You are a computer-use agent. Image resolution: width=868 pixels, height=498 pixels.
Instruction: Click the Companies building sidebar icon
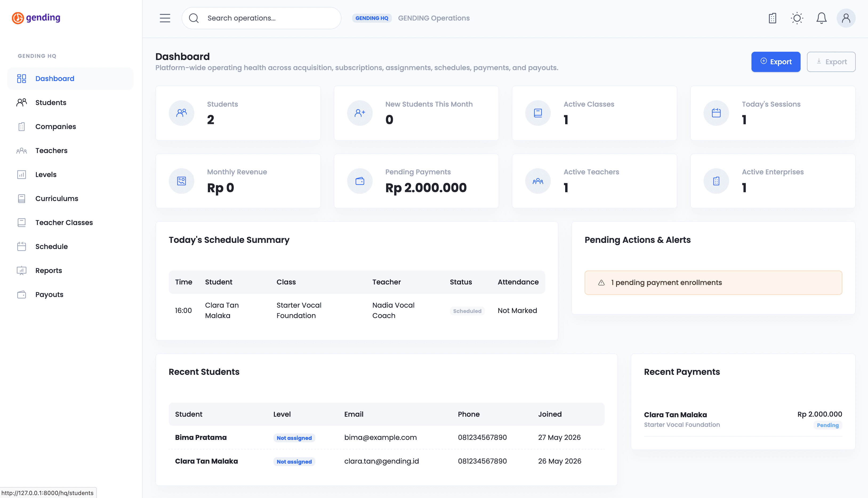pyautogui.click(x=22, y=127)
